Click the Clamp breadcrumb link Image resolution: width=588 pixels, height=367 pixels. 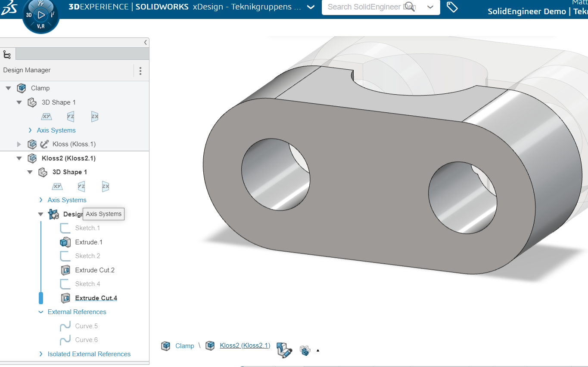pyautogui.click(x=184, y=346)
